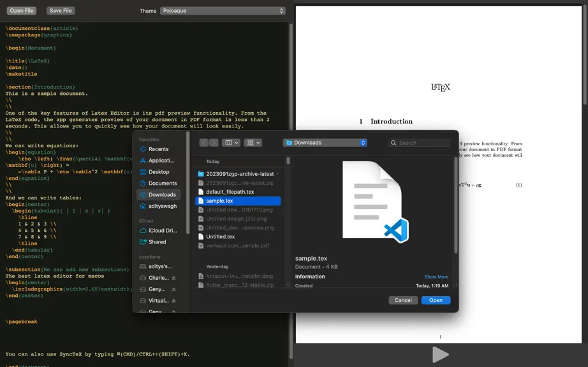This screenshot has height=367, width=588.
Task: Click the \pagebreak line in editor
Action: pyautogui.click(x=22, y=322)
